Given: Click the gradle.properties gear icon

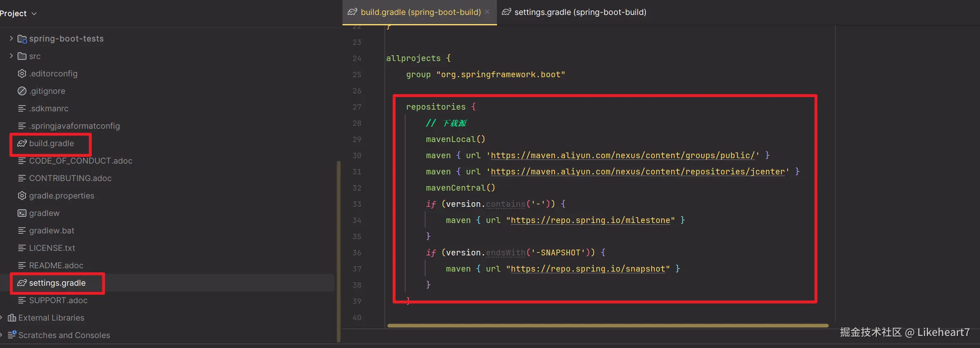Looking at the screenshot, I should (22, 196).
